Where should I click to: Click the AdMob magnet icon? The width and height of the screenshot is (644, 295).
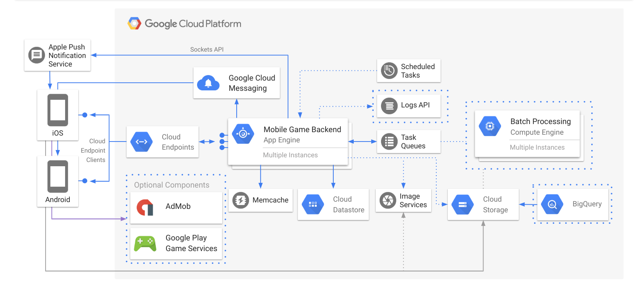pyautogui.click(x=145, y=206)
